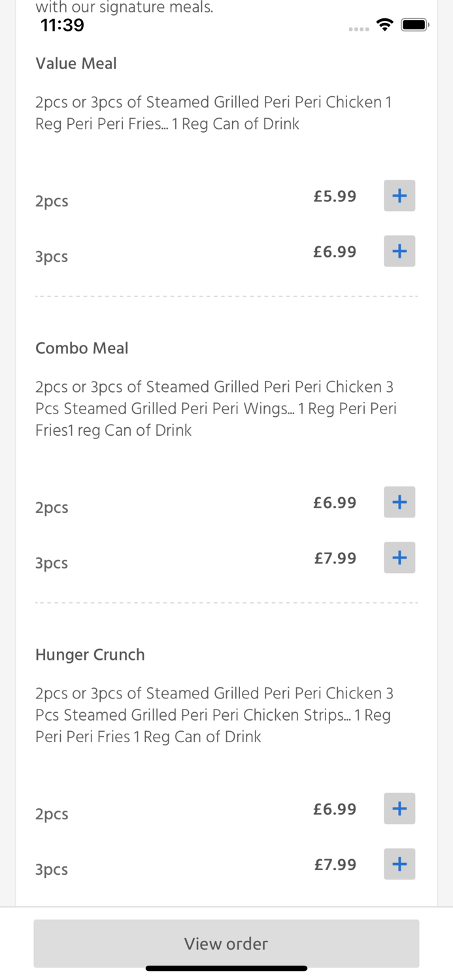Screen dimensions: 453x980
Task: Tap the £5.99 price for 2pcs Value Meal
Action: (x=335, y=196)
